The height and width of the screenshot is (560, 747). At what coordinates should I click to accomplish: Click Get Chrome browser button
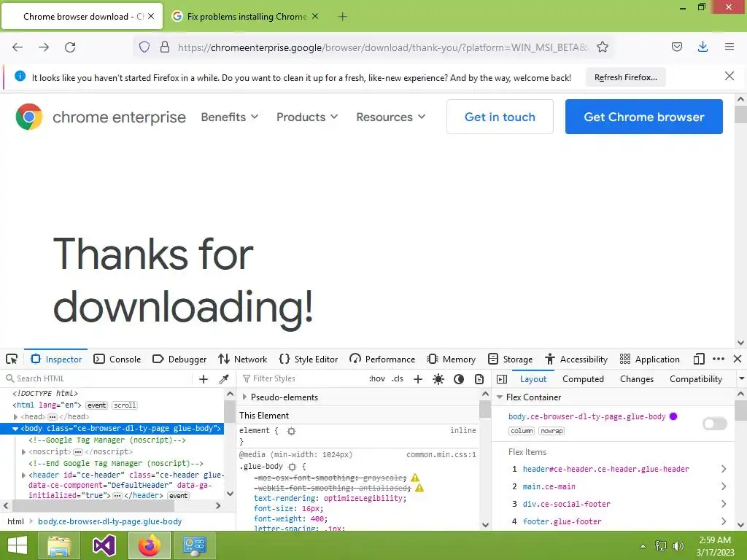(x=643, y=117)
